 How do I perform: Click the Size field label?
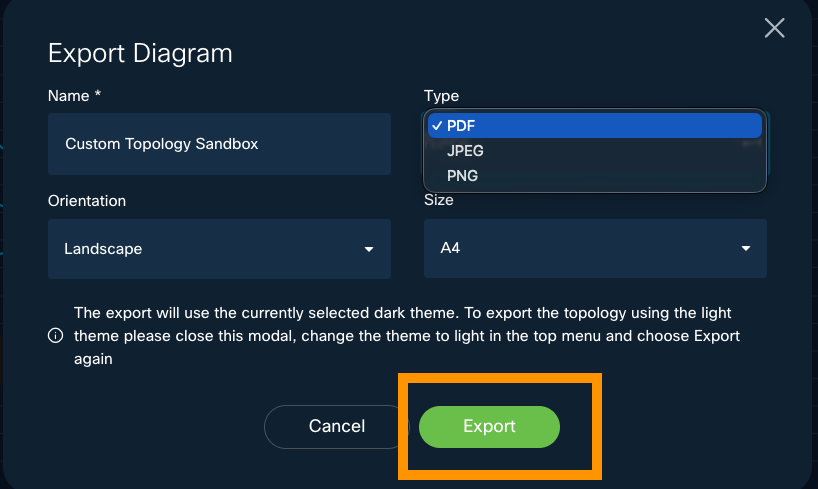438,200
